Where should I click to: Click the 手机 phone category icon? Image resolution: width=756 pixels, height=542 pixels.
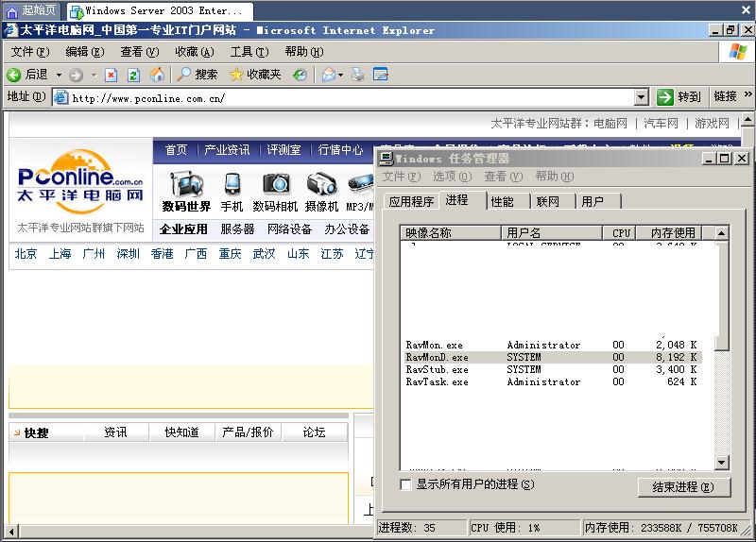click(232, 185)
